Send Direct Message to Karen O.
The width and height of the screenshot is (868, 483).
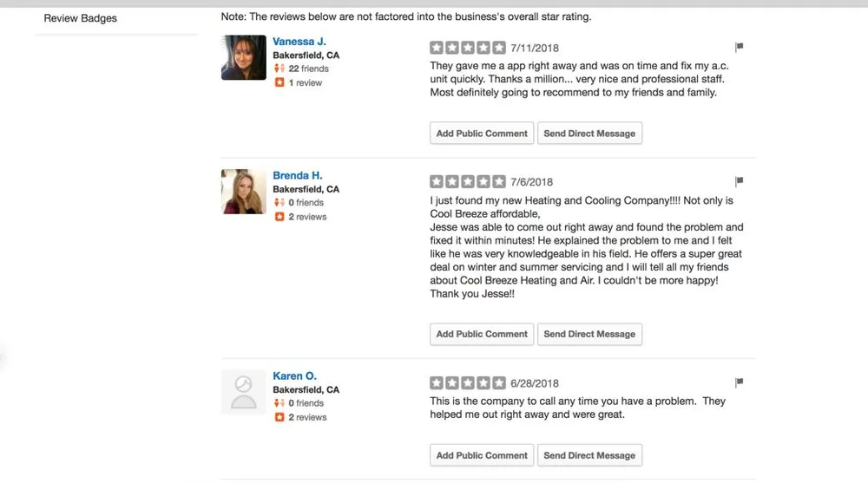tap(589, 455)
